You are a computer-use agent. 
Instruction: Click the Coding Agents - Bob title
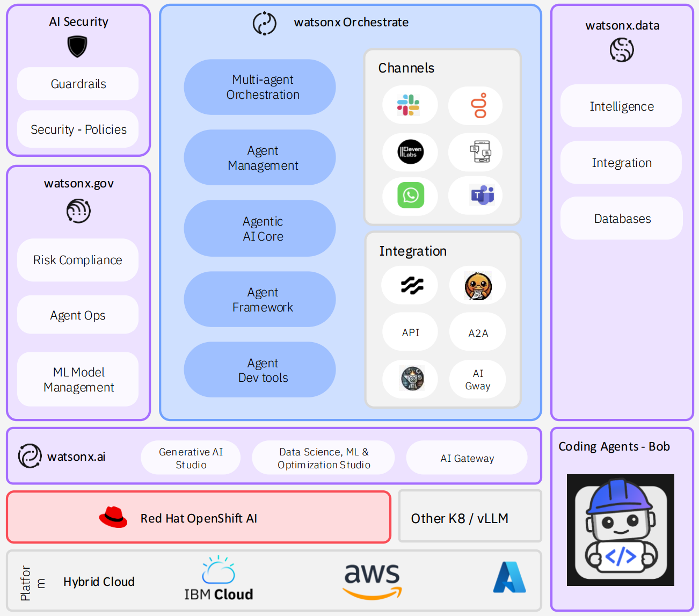[614, 446]
